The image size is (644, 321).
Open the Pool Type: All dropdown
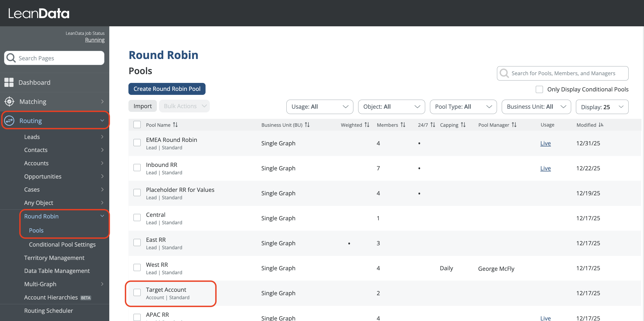(463, 107)
